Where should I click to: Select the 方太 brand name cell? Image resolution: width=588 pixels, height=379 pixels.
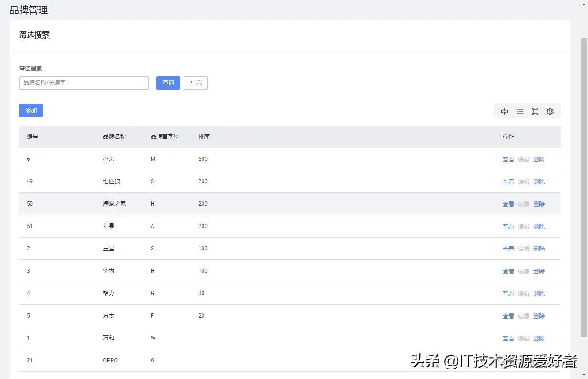coord(109,316)
